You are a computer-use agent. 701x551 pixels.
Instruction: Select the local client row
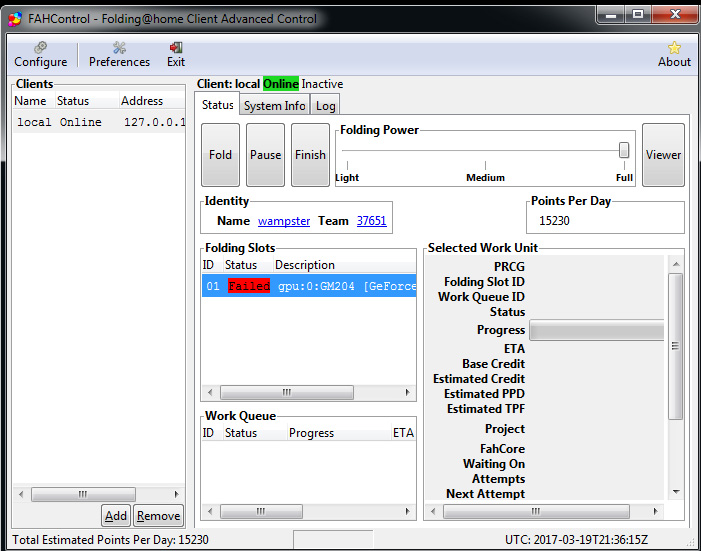click(x=99, y=122)
